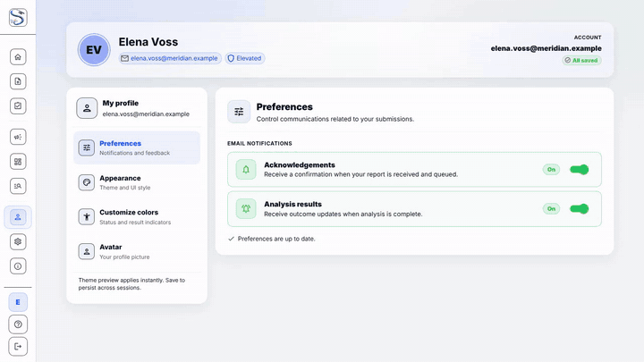Click the Customize colors accessibility icon
Screen dimensions: 644x362
87,216
